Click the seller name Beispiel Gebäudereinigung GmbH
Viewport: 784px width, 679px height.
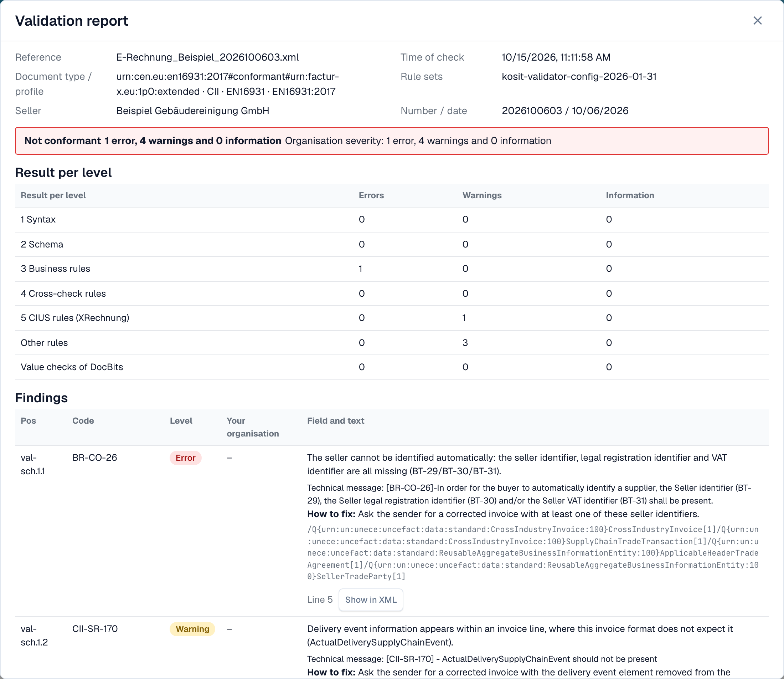tap(193, 111)
